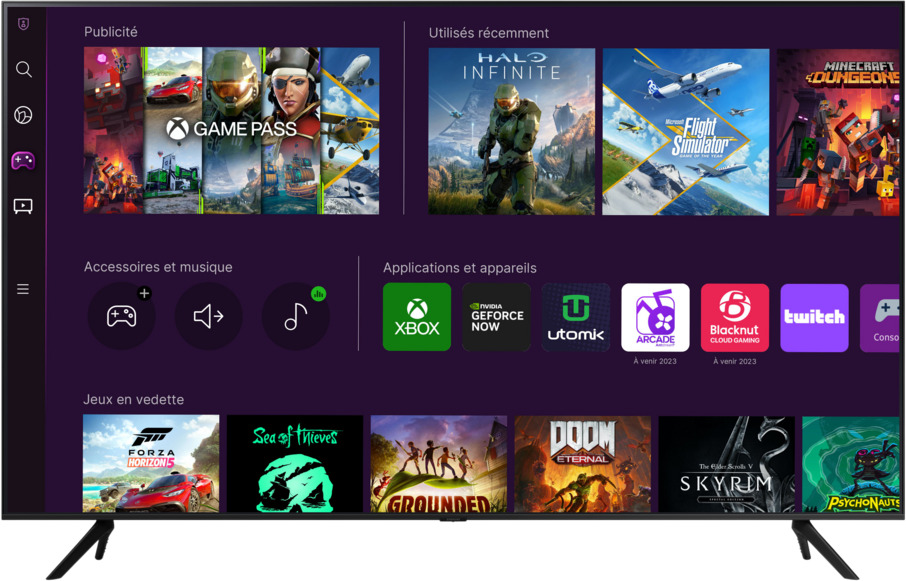The width and height of the screenshot is (906, 581).
Task: Select Forza Horizon 5 in featured games
Action: [x=151, y=464]
